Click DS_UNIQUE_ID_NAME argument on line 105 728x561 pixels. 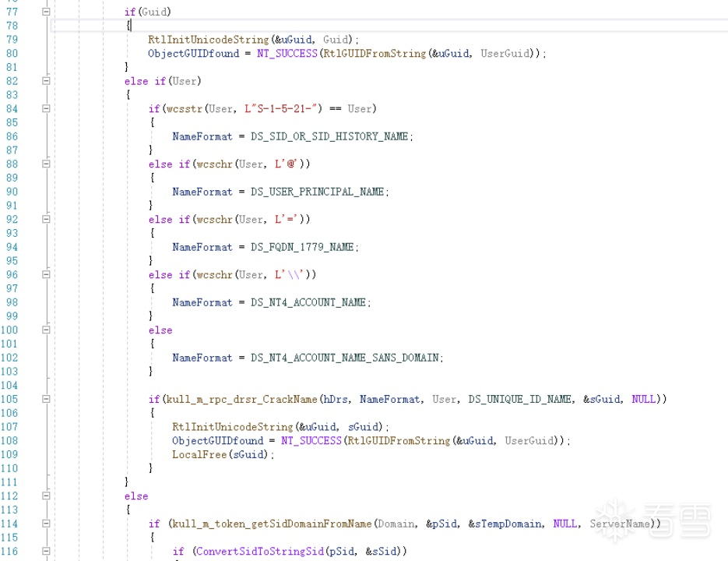519,399
